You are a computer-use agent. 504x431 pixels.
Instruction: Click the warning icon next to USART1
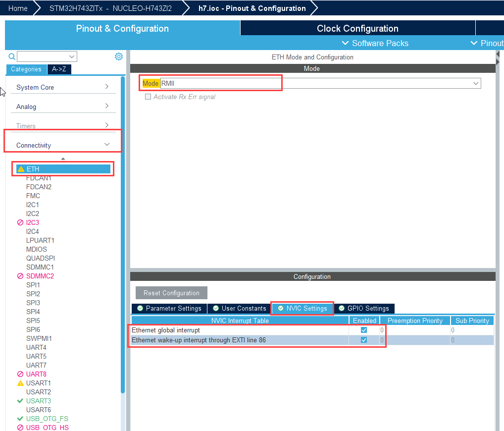point(20,383)
